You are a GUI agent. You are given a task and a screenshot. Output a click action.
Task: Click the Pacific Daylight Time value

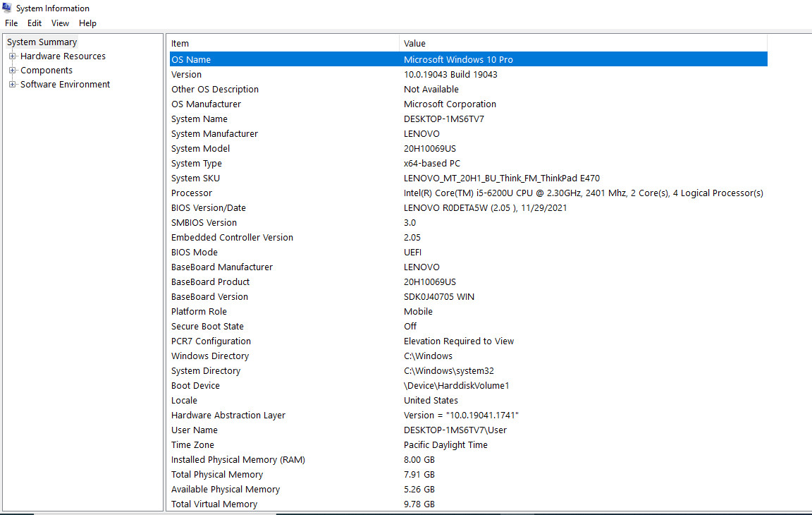coord(445,445)
